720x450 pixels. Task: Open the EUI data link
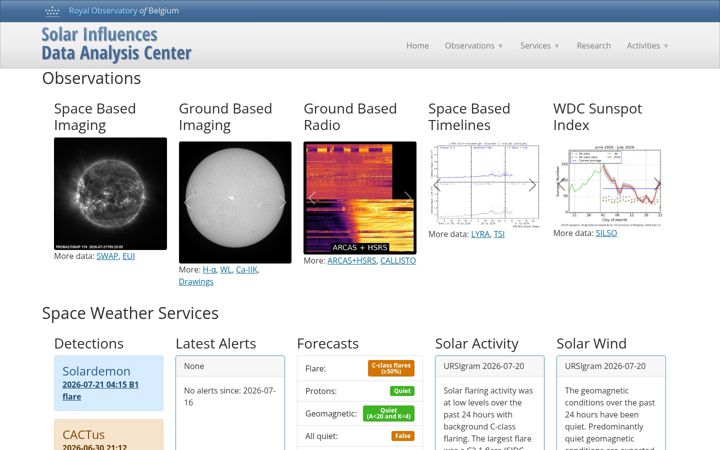pyautogui.click(x=129, y=256)
